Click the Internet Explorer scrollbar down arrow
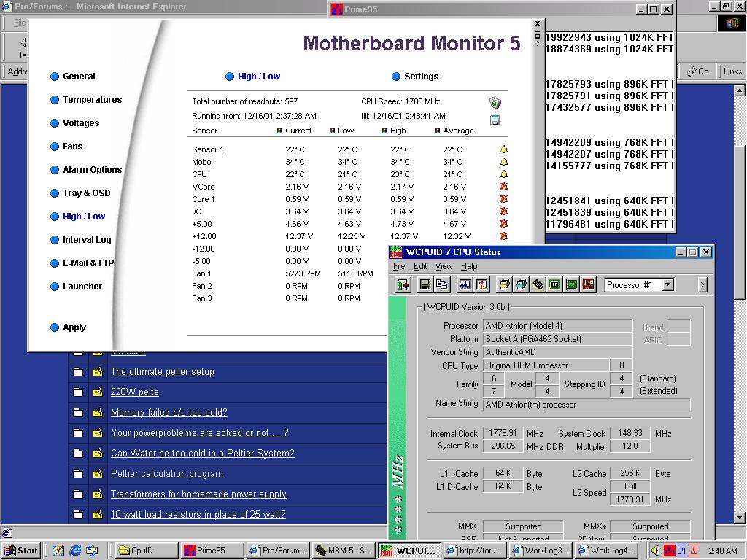The height and width of the screenshot is (560, 747). 740,518
